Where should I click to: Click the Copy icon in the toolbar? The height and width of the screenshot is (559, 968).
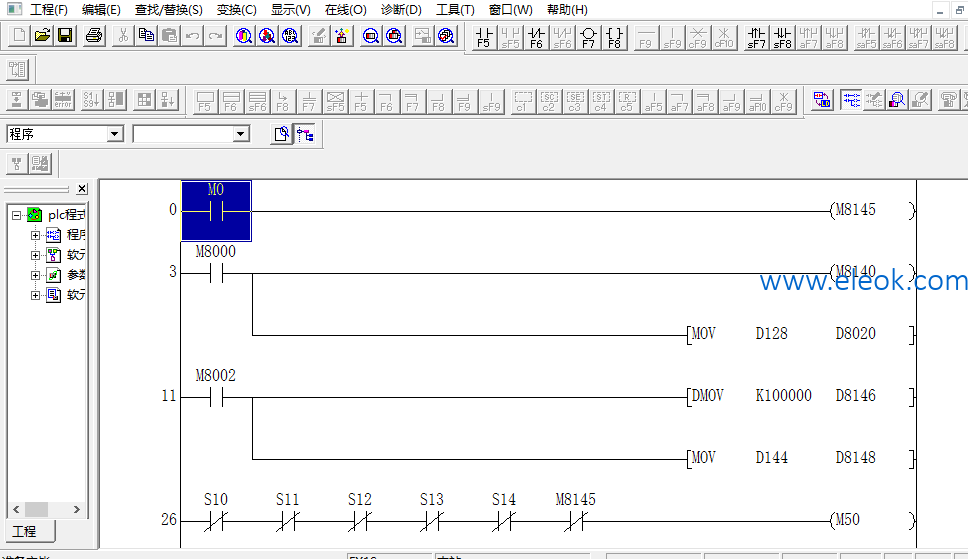click(x=146, y=35)
